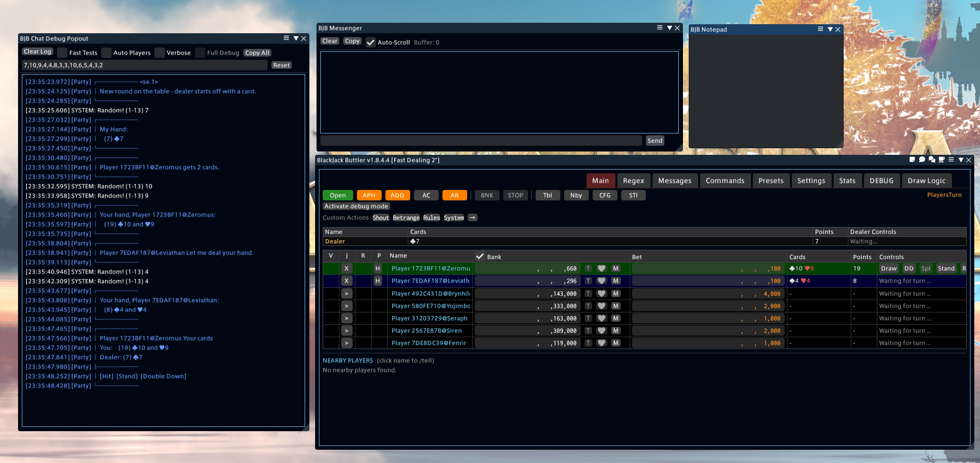Click H button in Player 1723BF11@Zeromus row
Viewport: 980px width, 463px height.
click(x=378, y=268)
